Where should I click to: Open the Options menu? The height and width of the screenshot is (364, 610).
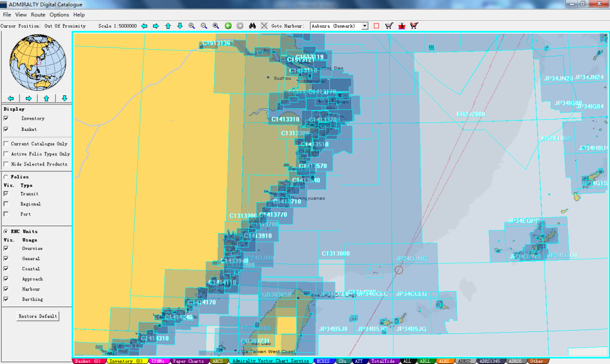(59, 15)
